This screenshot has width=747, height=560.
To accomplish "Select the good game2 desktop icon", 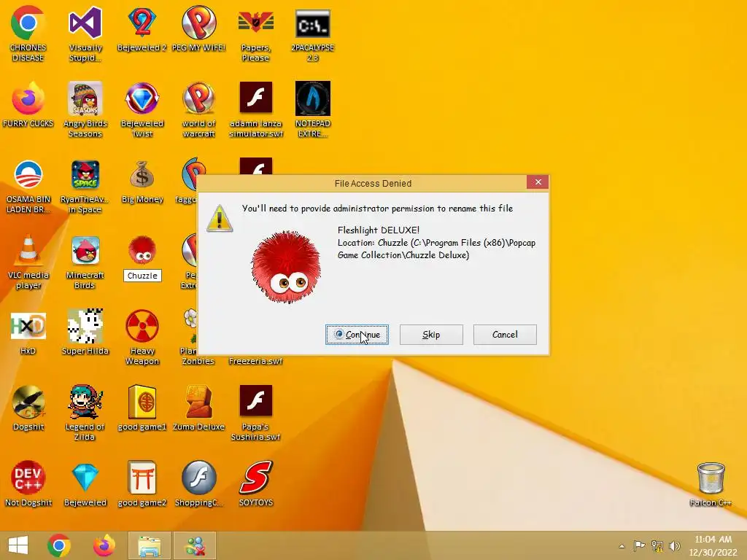I will tap(142, 478).
